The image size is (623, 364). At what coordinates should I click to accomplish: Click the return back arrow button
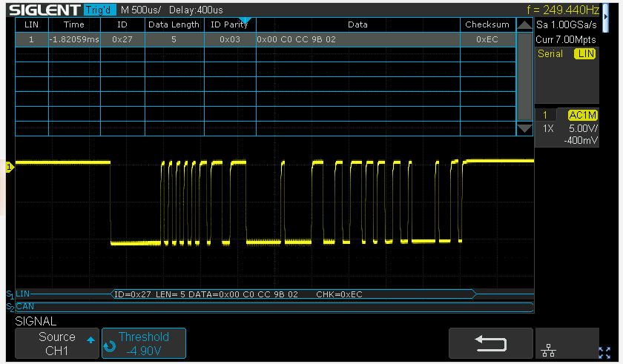coord(491,343)
